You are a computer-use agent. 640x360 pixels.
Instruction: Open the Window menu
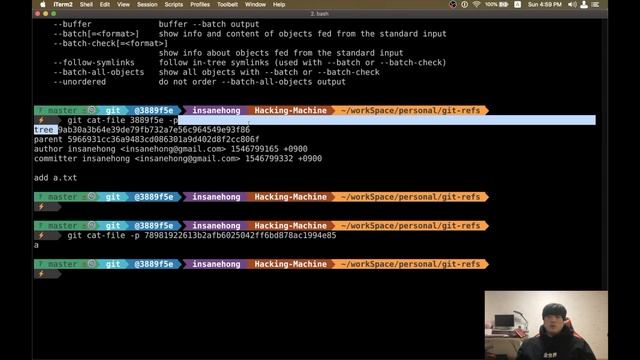tap(255, 4)
